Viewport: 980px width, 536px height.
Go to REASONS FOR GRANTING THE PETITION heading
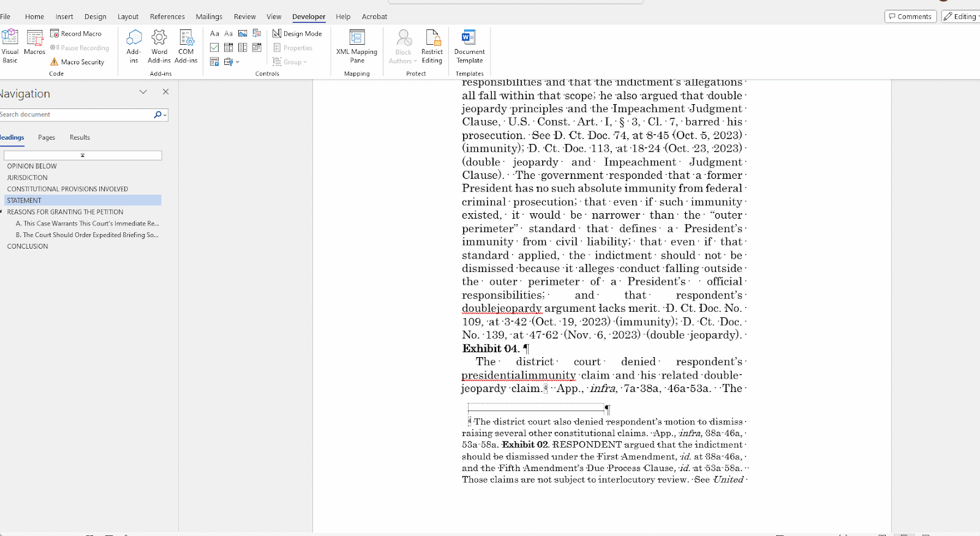pyautogui.click(x=65, y=212)
